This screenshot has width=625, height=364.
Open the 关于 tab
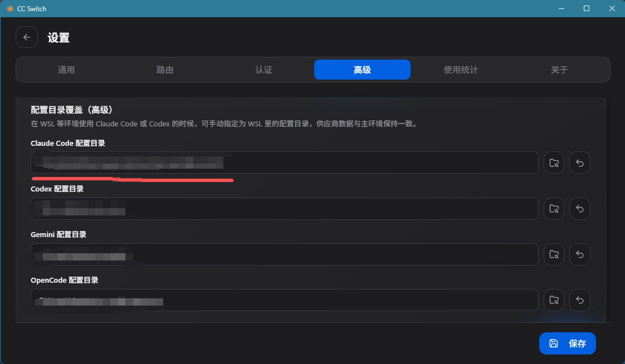[559, 70]
